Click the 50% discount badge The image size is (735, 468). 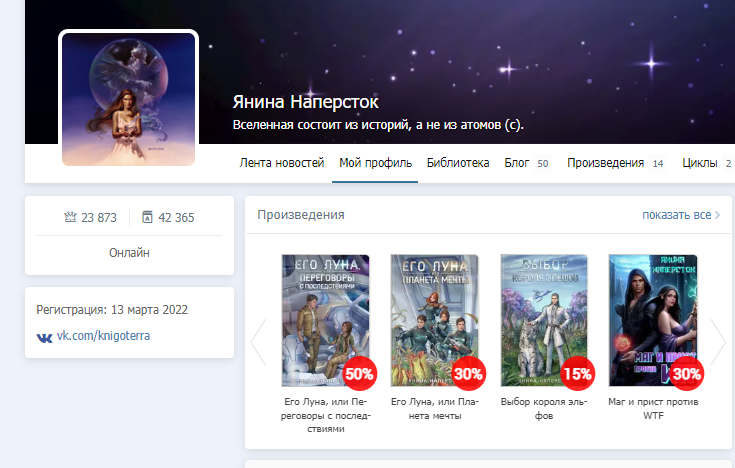click(360, 374)
